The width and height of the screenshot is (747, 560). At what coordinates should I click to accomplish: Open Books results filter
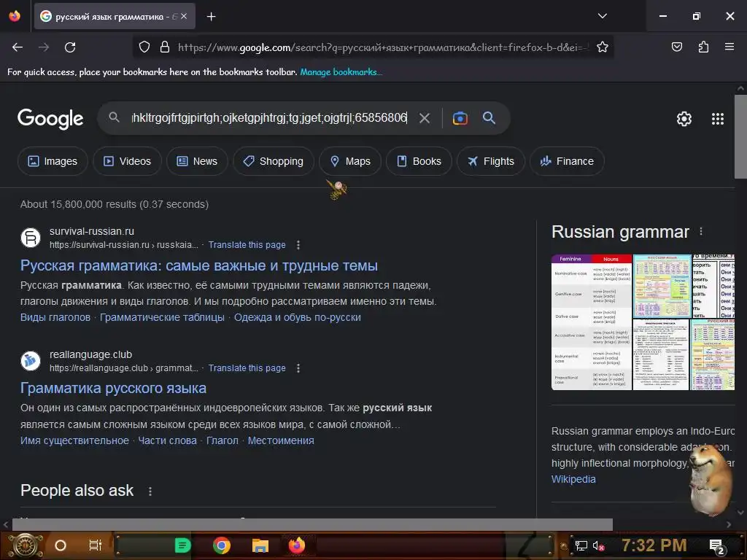click(419, 161)
